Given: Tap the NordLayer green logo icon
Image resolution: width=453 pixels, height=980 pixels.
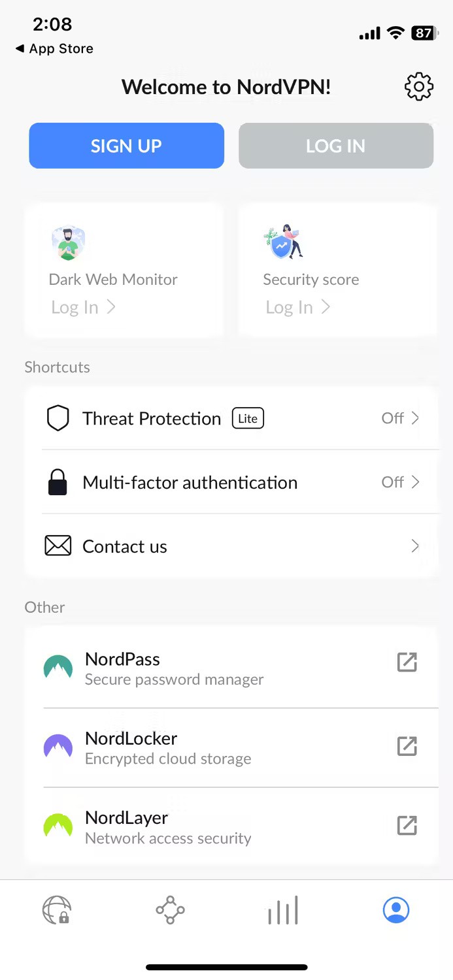Looking at the screenshot, I should point(58,826).
